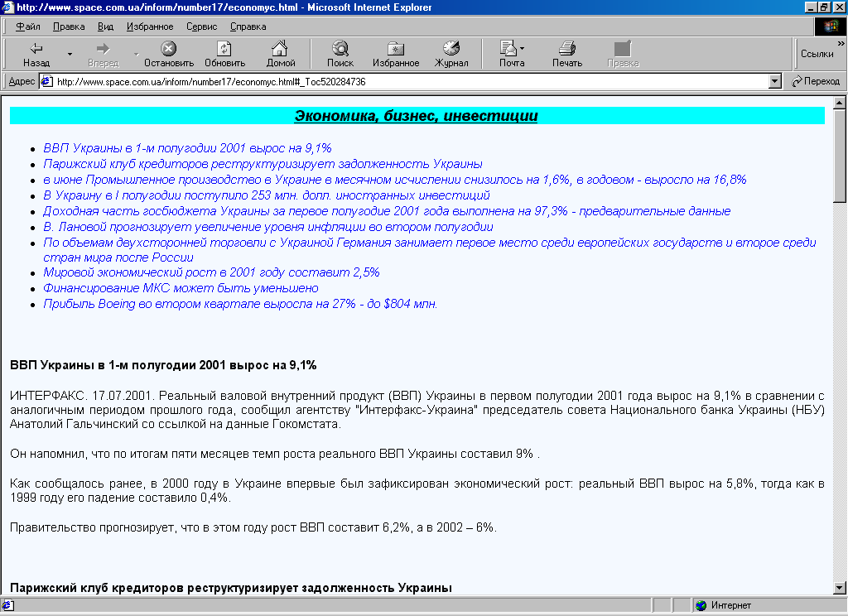Print the page with Печать icon

[x=567, y=48]
